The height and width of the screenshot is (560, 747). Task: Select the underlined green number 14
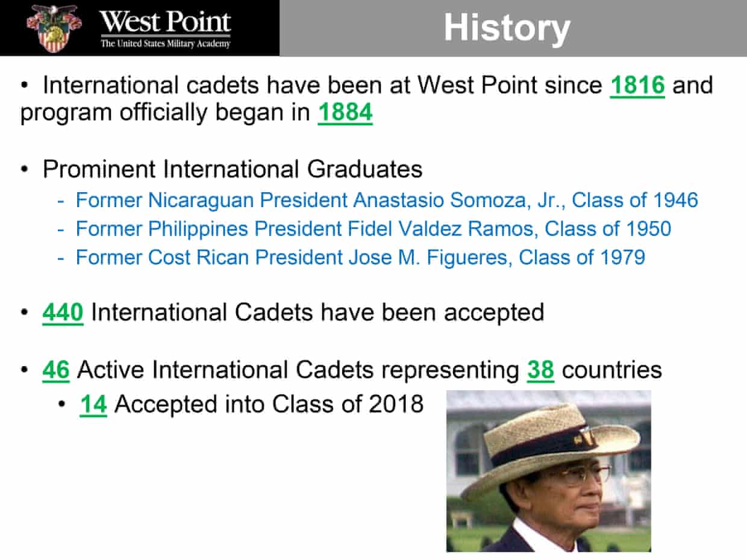[93, 405]
